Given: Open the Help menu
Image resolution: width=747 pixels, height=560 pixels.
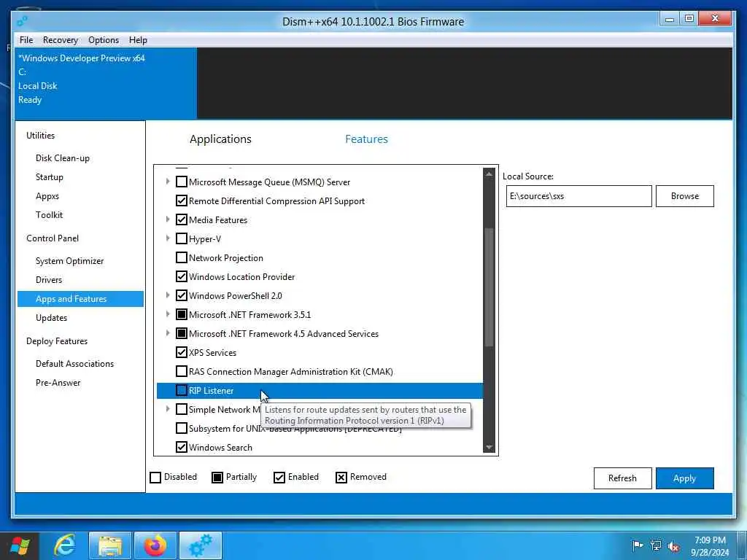Looking at the screenshot, I should (138, 40).
